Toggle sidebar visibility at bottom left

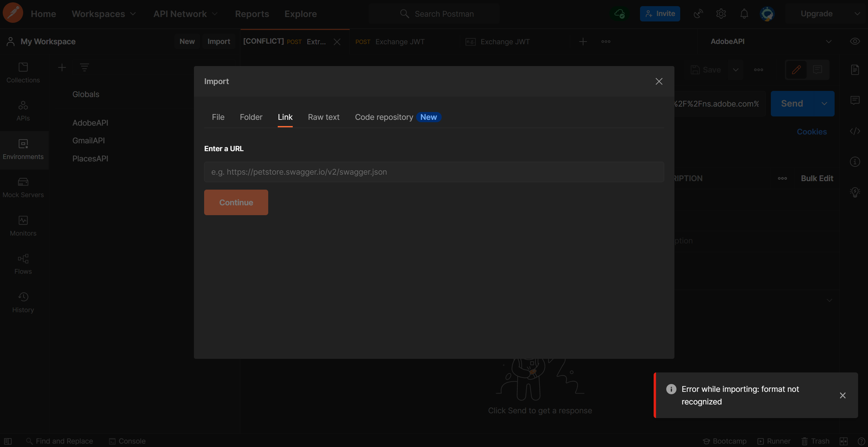click(7, 441)
